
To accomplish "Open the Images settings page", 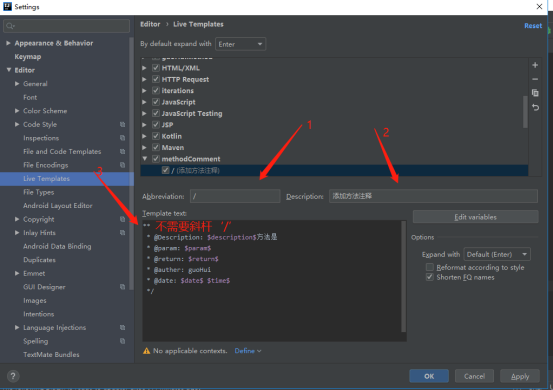I will 35,301.
